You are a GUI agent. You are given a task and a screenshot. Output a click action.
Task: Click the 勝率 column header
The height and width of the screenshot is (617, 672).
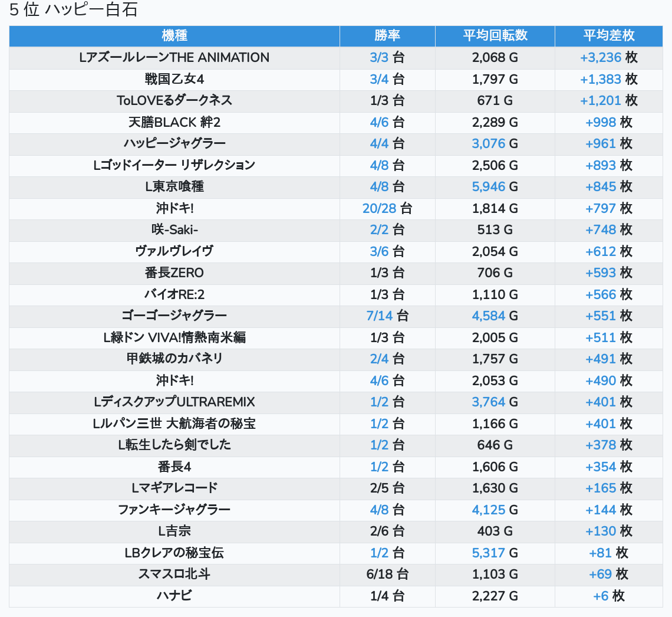tap(387, 35)
